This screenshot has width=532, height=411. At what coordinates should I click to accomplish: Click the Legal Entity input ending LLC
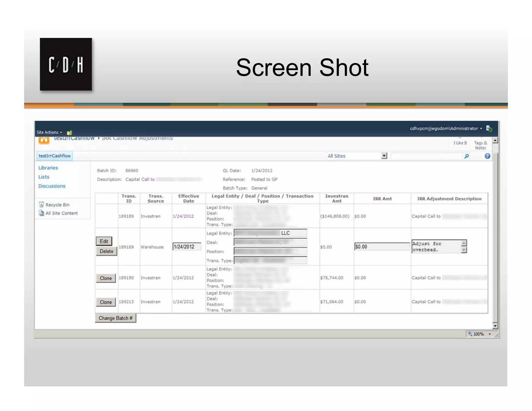(270, 233)
